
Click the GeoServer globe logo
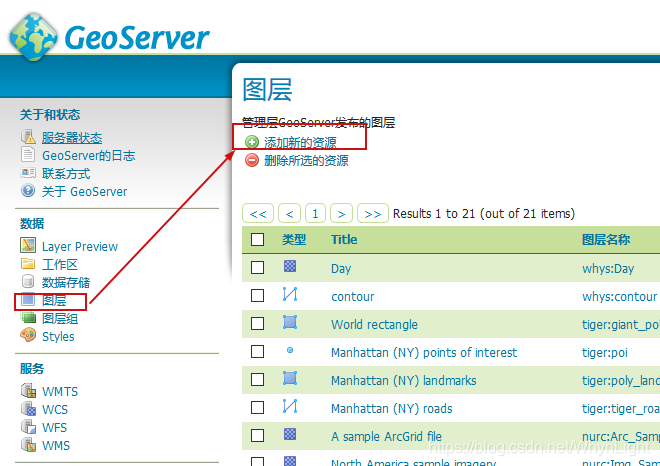click(x=33, y=37)
